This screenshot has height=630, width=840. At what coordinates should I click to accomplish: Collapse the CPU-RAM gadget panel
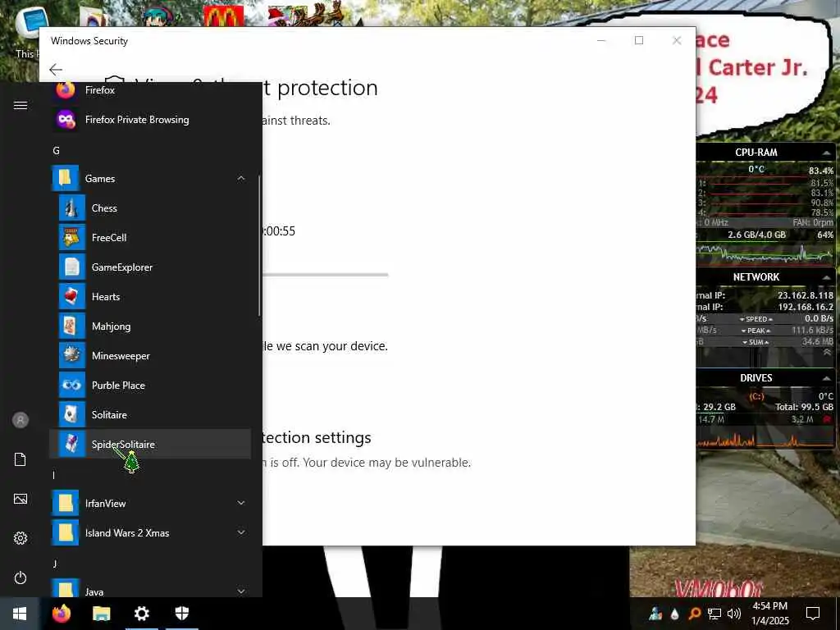(826, 153)
